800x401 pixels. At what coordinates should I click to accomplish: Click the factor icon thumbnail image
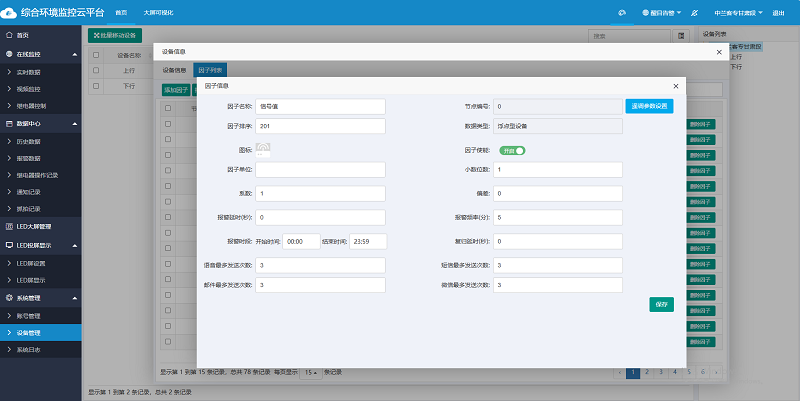263,150
